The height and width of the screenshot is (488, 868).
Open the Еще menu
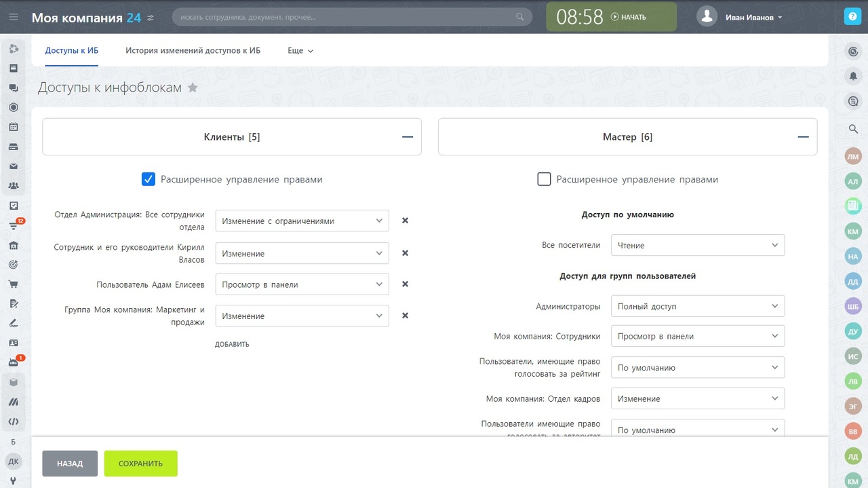[x=300, y=51]
